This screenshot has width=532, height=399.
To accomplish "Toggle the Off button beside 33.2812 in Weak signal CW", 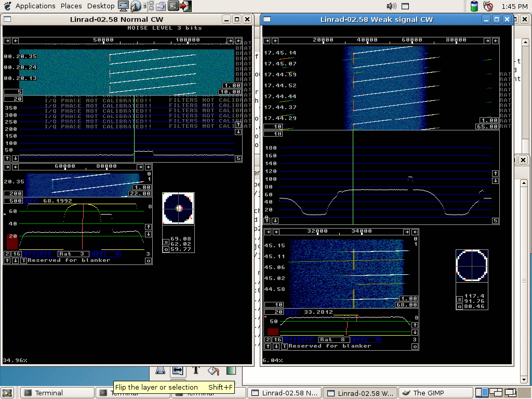I will [x=292, y=312].
